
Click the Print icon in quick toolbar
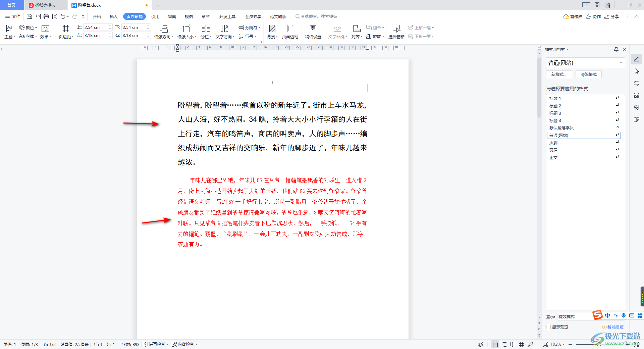pos(46,16)
